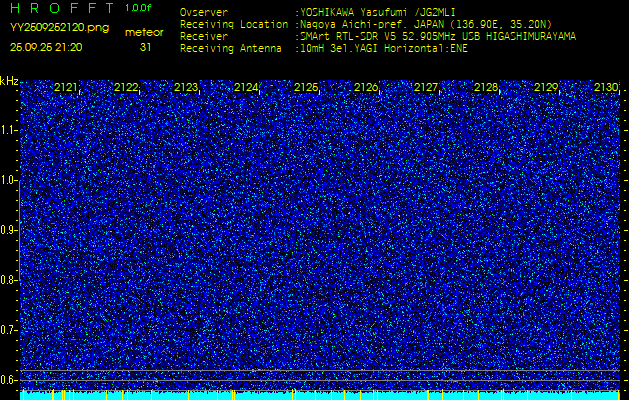This screenshot has width=629, height=400.
Task: Select the version label 1.0.0f
Action: click(x=138, y=8)
